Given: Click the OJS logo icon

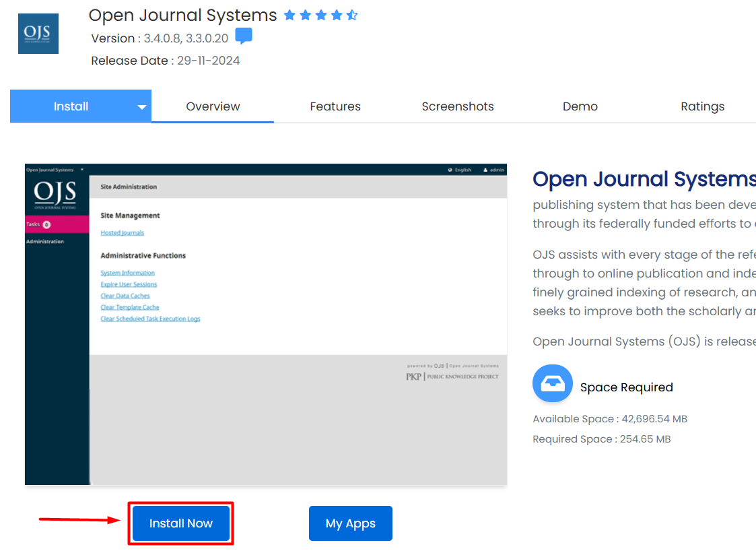Looking at the screenshot, I should tap(38, 34).
